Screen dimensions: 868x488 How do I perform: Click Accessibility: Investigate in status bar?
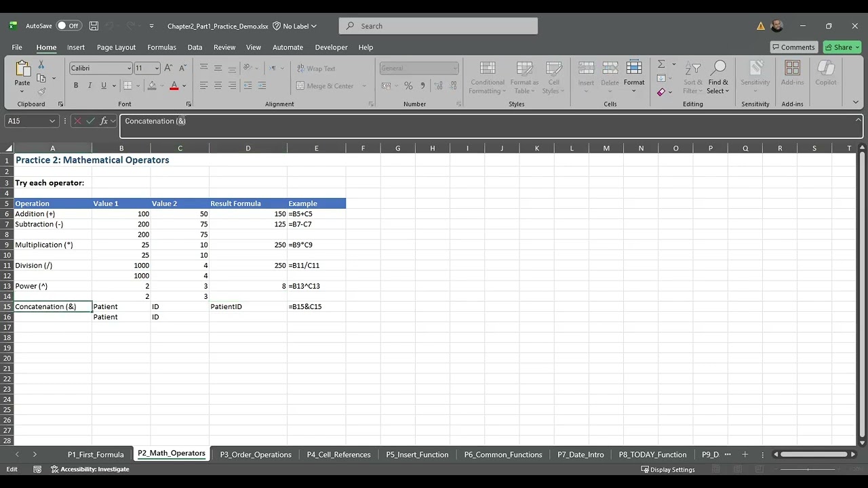90,469
